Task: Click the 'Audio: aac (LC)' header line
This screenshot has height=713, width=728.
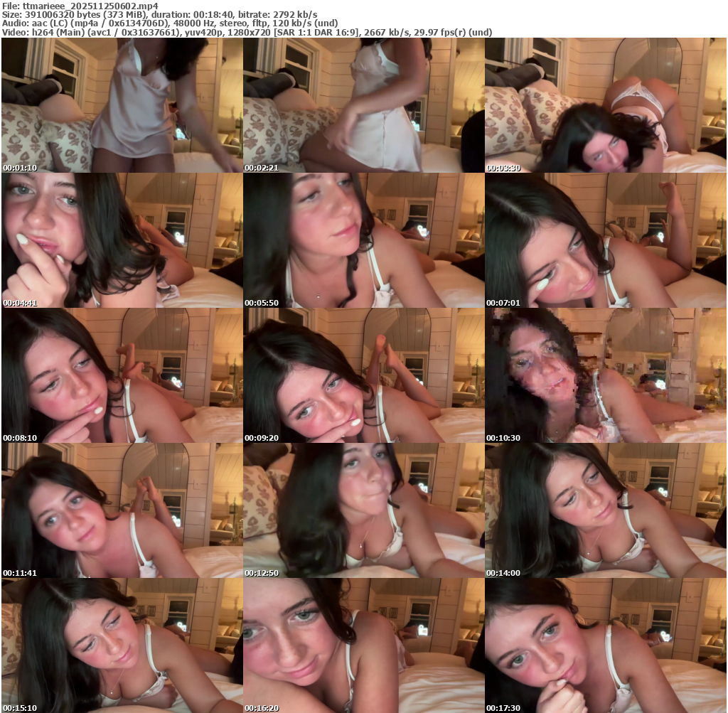Action: (170, 23)
